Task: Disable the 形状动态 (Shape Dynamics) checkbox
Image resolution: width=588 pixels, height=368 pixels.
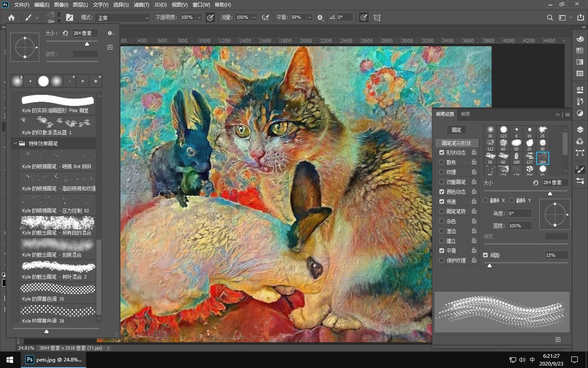Action: (x=441, y=153)
